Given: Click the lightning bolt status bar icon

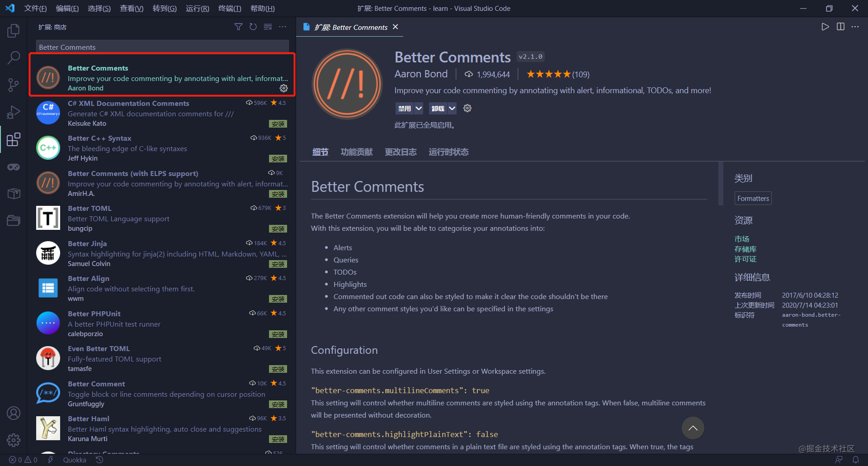Looking at the screenshot, I should point(50,460).
